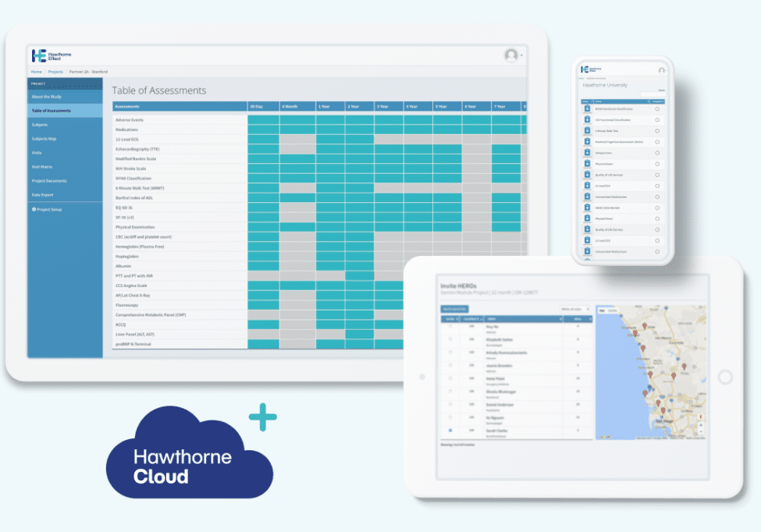The image size is (761, 532).
Task: Click the name Jeanie Breeden in the HERO list
Action: tap(499, 365)
